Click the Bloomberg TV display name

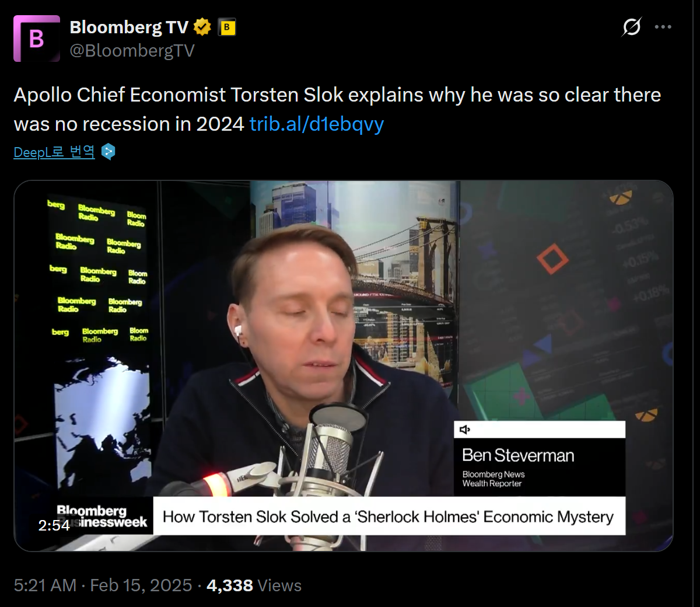point(129,27)
